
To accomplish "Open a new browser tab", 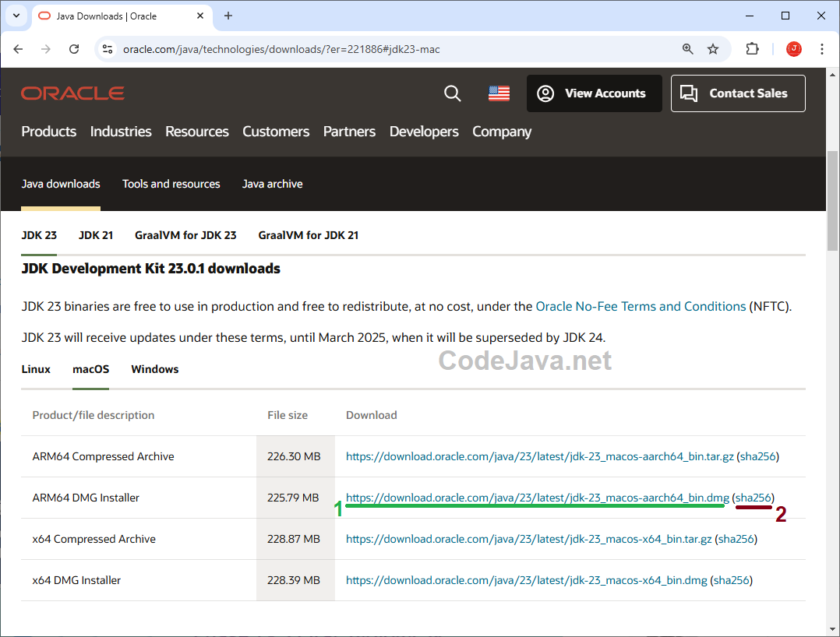I will [x=228, y=16].
